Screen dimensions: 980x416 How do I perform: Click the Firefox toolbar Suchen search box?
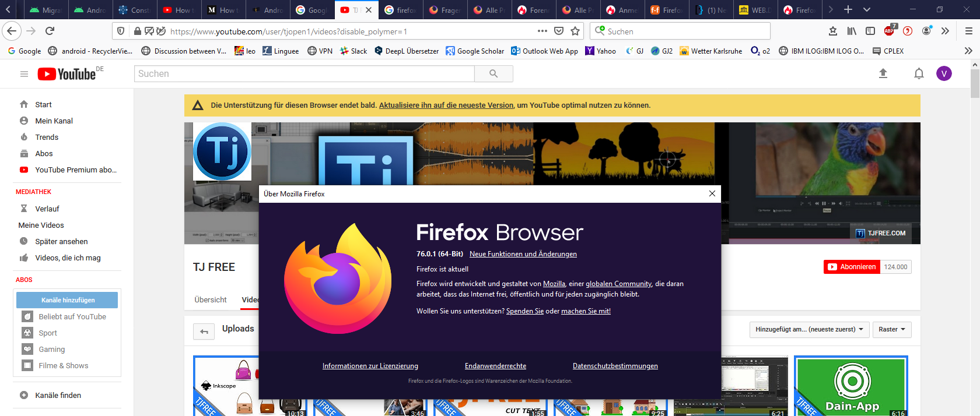[680, 31]
